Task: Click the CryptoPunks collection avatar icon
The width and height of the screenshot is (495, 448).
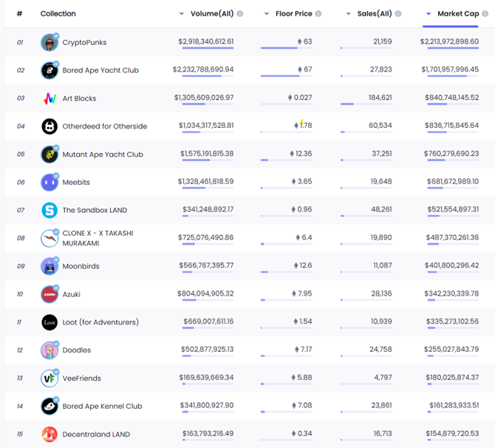Action: pyautogui.click(x=49, y=42)
